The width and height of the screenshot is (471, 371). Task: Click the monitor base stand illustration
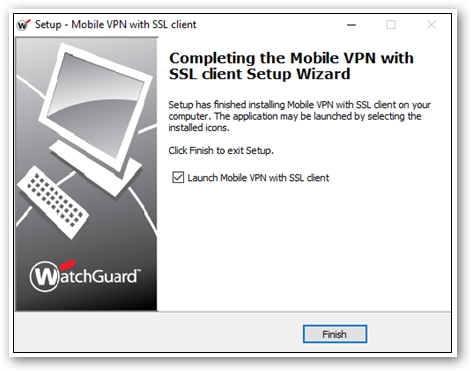95,168
